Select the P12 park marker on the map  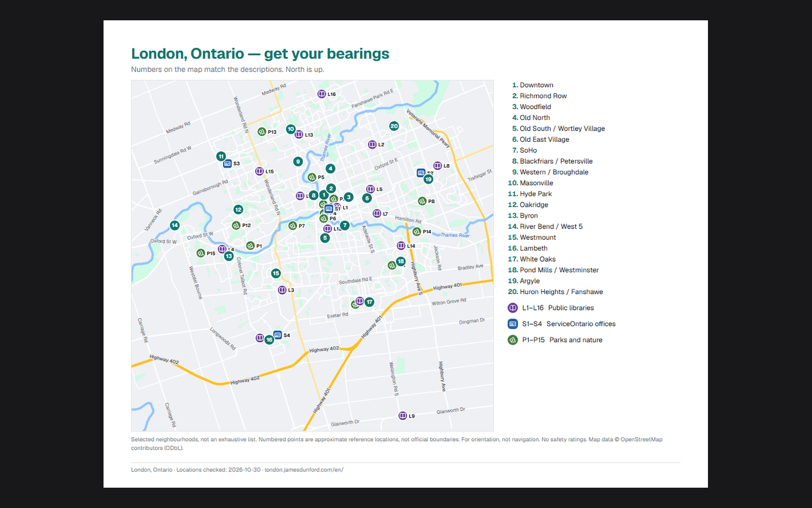[x=236, y=226]
